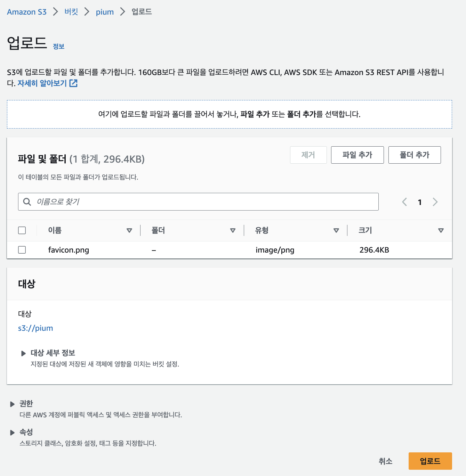466x476 pixels.
Task: Sort by 유형 column arrow
Action: pos(336,230)
